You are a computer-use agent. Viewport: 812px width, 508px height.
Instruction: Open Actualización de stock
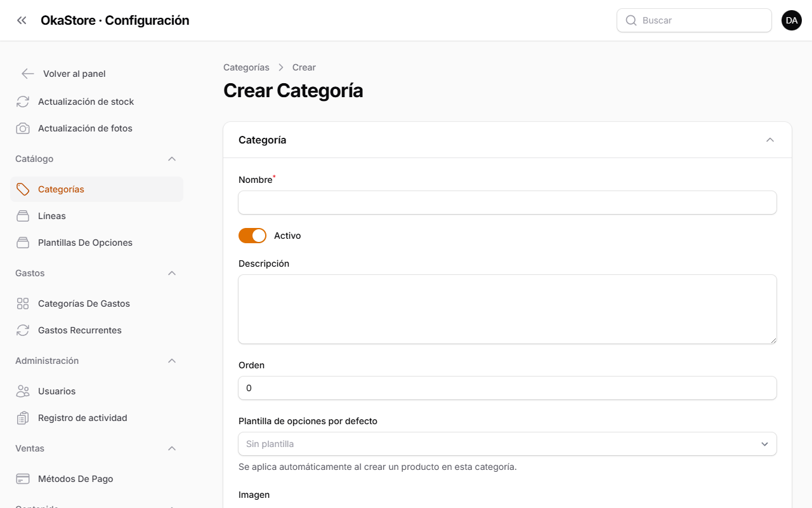click(96, 102)
